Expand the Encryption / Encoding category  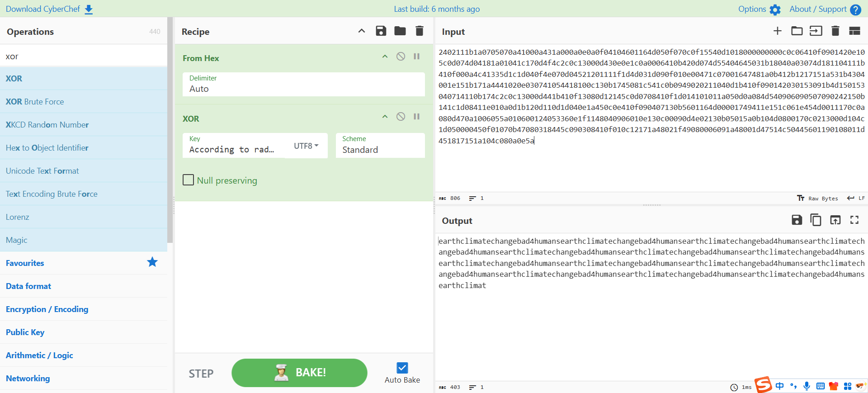click(x=84, y=309)
